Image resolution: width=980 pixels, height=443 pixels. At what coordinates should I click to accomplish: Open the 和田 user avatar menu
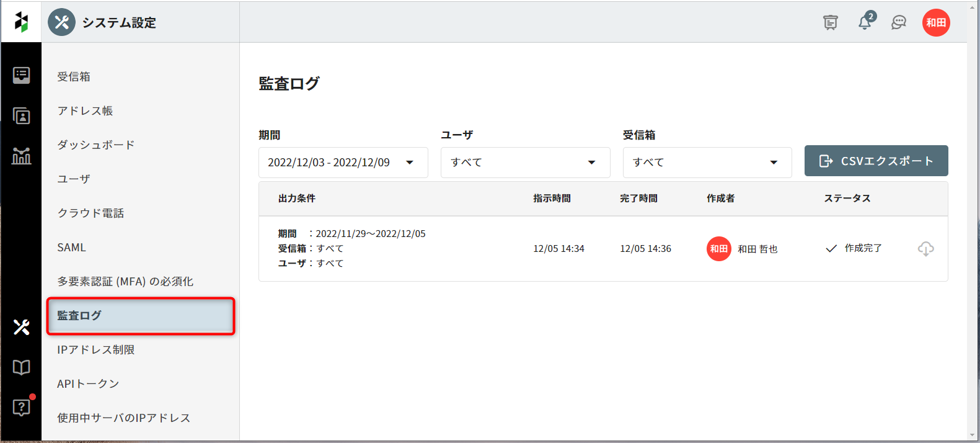935,23
